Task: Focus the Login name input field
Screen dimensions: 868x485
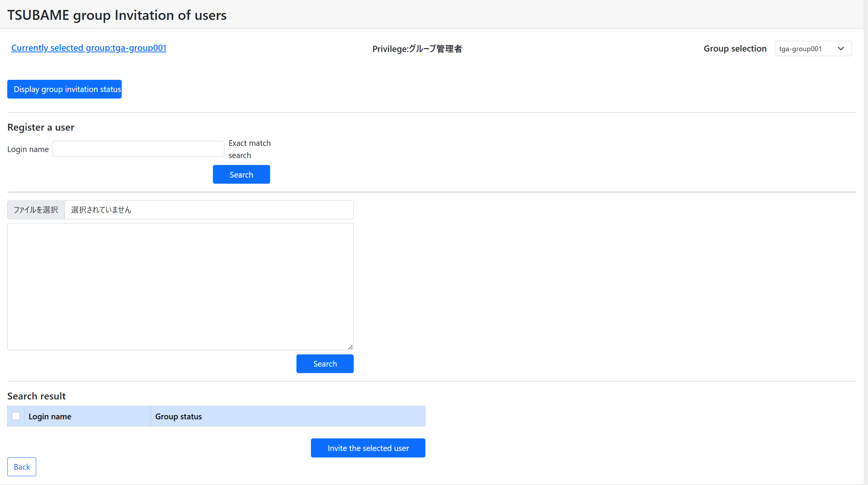Action: coord(138,149)
